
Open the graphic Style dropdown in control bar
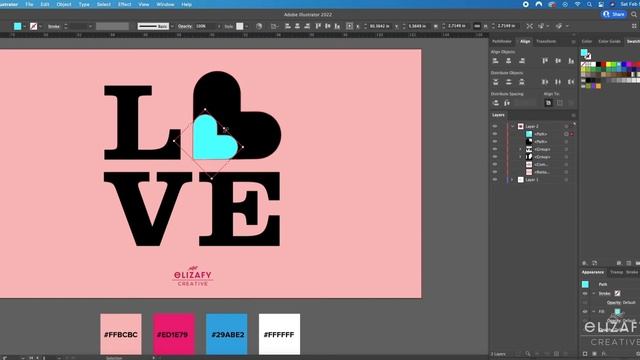point(247,27)
